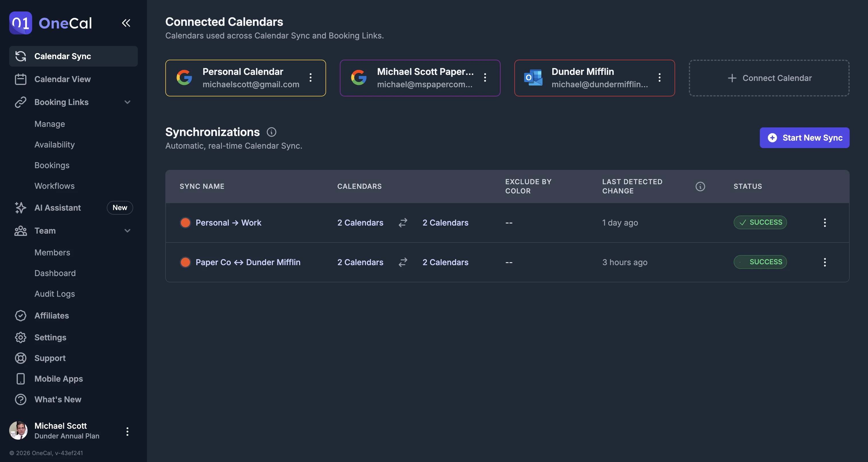
Task: Click the Affiliates badge icon
Action: coord(21,316)
